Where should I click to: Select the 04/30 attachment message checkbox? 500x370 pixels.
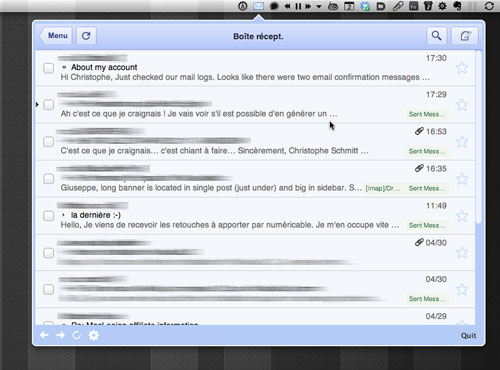click(x=49, y=253)
